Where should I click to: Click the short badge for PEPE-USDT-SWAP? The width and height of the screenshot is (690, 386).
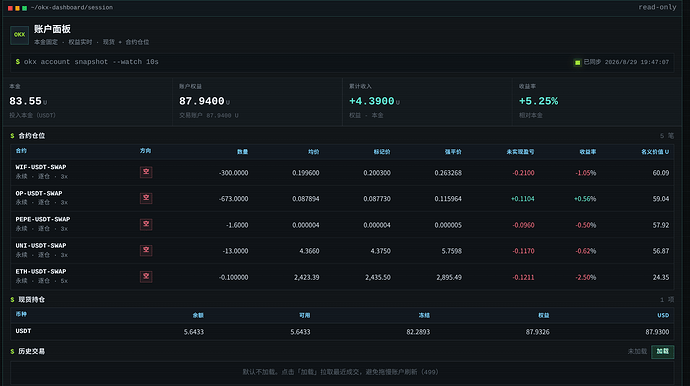click(146, 224)
